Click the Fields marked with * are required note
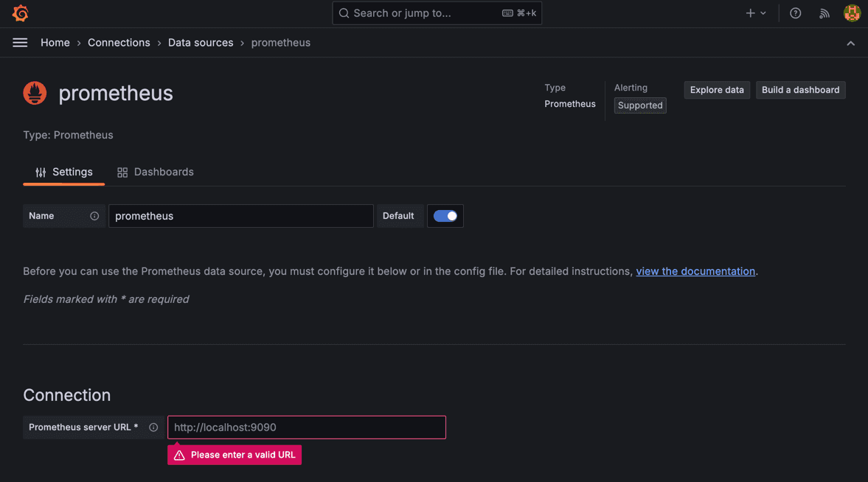868x482 pixels. tap(105, 298)
